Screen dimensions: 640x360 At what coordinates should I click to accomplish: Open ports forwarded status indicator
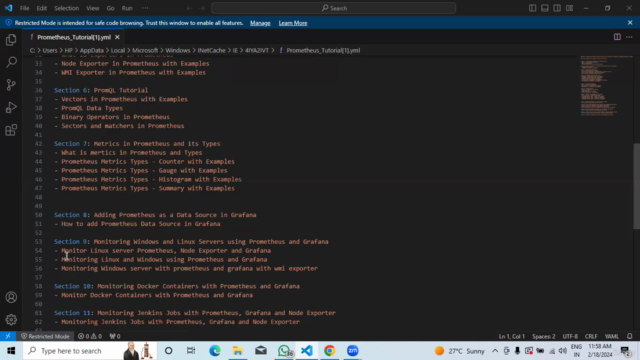(115, 336)
